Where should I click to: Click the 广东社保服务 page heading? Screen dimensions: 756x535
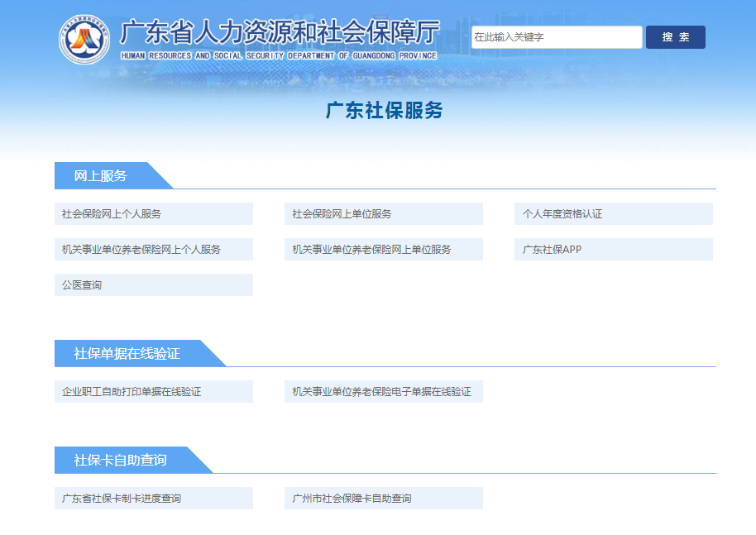point(385,110)
